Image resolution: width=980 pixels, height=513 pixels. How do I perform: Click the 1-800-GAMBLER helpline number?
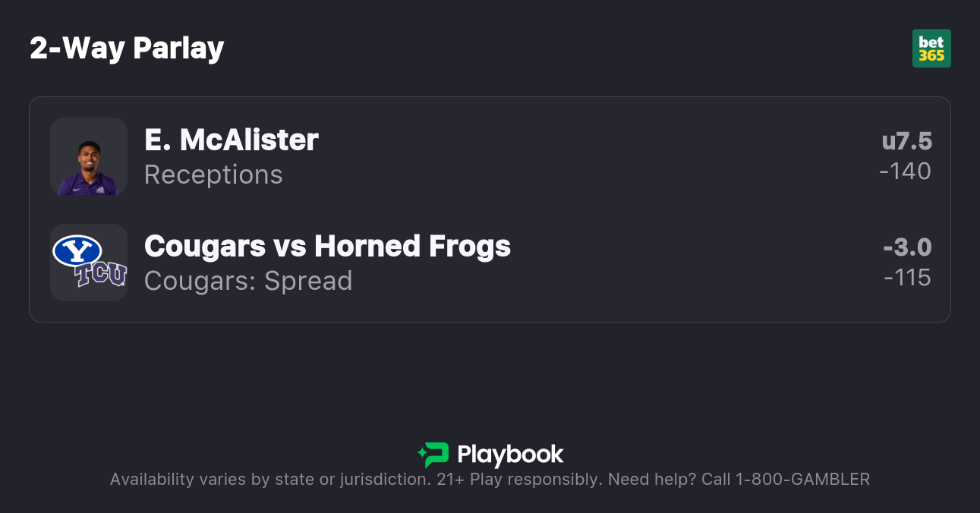tap(802, 480)
